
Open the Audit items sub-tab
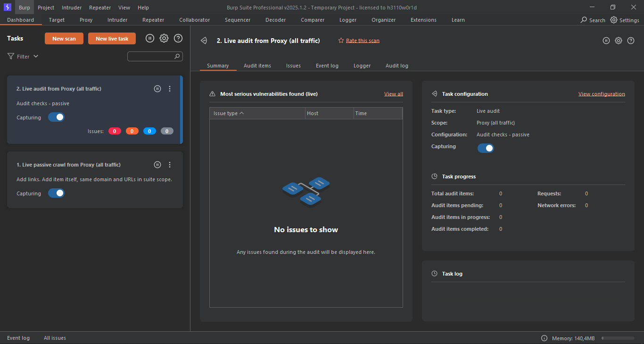coord(257,66)
